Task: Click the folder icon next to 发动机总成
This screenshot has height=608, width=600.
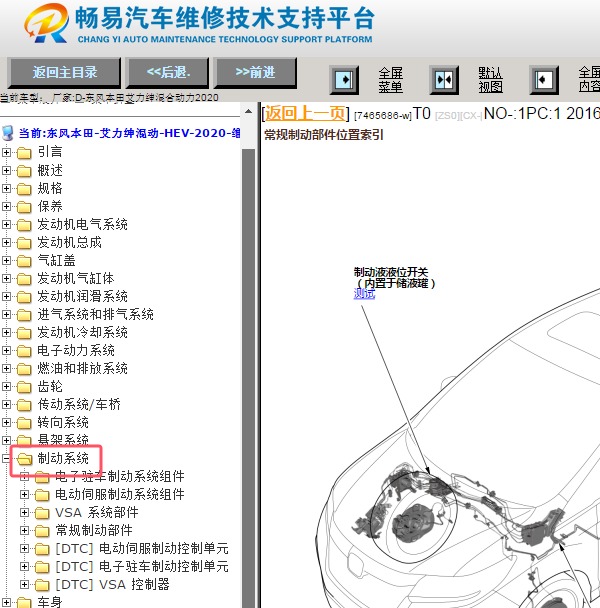Action: [25, 242]
